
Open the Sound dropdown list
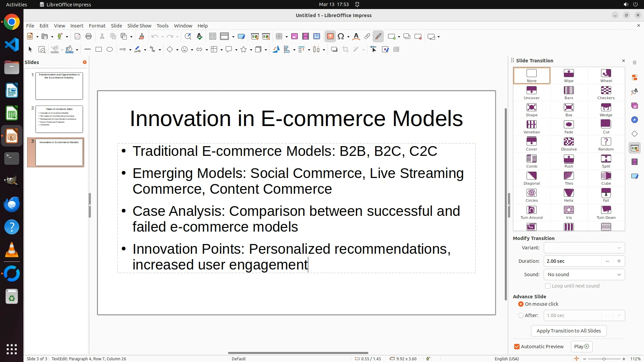click(x=584, y=275)
